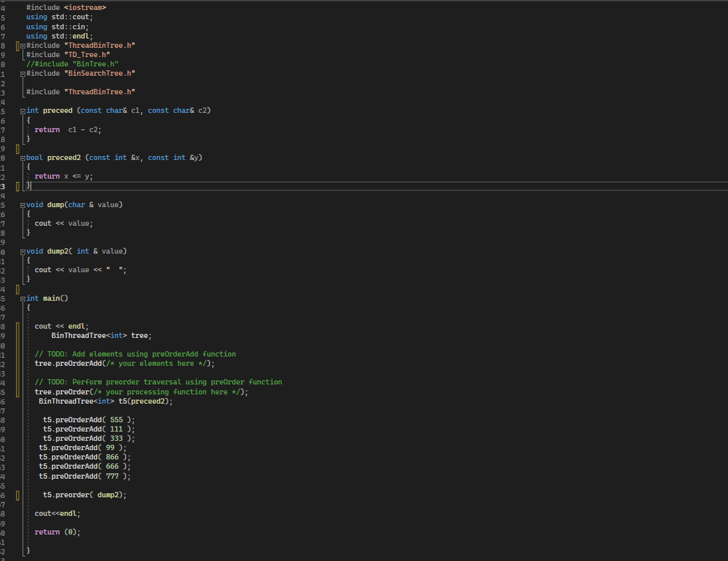Viewport: 728px width, 561px height.
Task: Click the t5.preOrderAdd( 333 ) line
Action: pyautogui.click(x=89, y=438)
